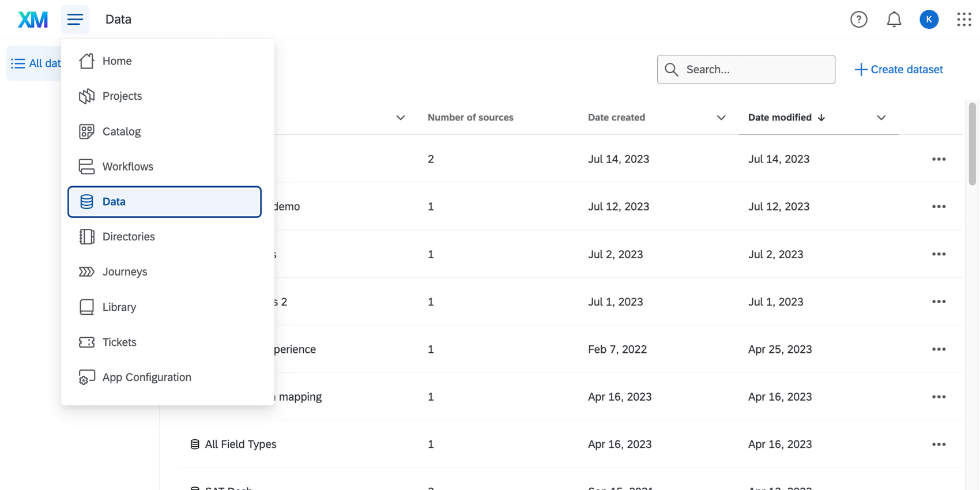
Task: Open the app switcher grid icon
Action: (x=964, y=20)
